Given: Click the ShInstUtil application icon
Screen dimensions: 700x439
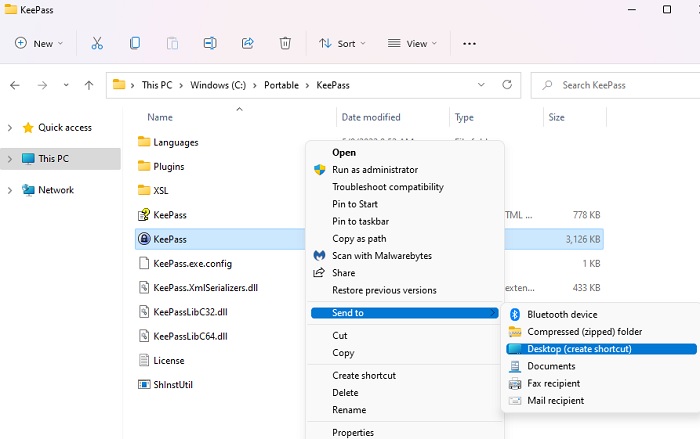Looking at the screenshot, I should coord(144,385).
